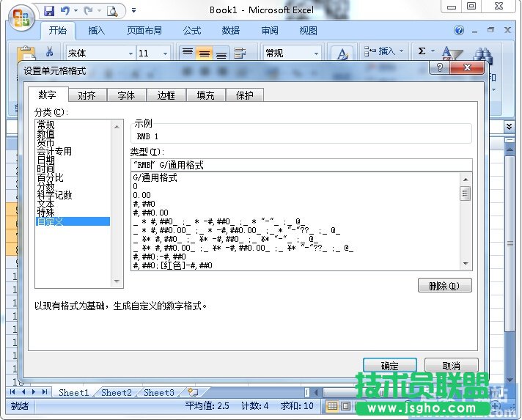Screen dimensions: 522x420
Task: Switch to the 对齐 tab in dialog
Action: (87, 95)
